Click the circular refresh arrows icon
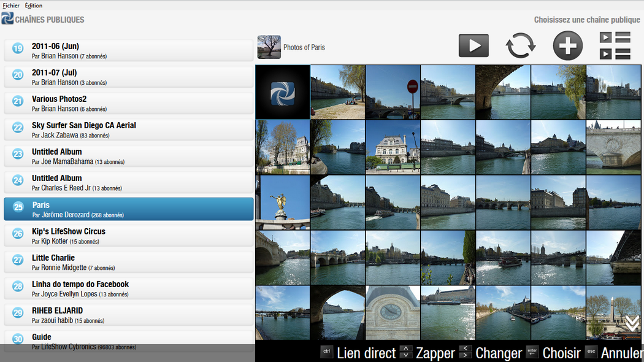Viewport: 644px width, 362px height. pyautogui.click(x=520, y=46)
